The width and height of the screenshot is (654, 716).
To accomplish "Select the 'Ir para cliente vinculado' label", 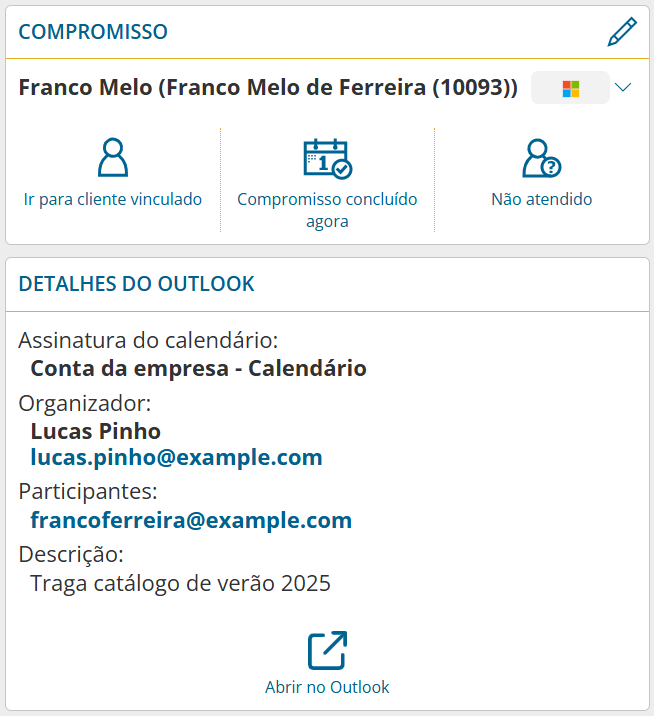I will [113, 199].
